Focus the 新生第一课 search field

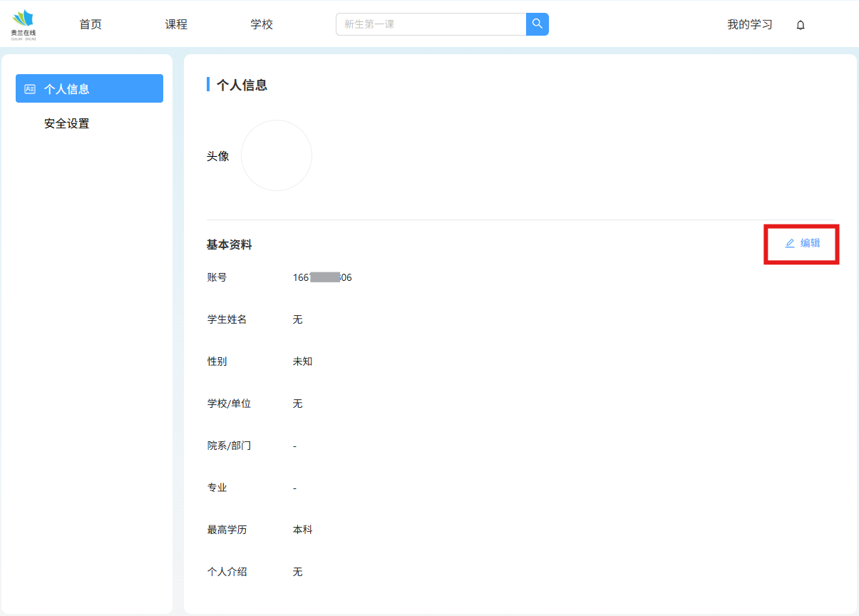(x=431, y=24)
